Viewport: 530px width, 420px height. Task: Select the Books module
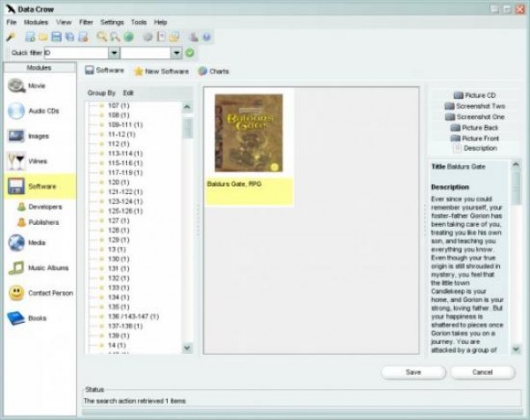tap(37, 318)
